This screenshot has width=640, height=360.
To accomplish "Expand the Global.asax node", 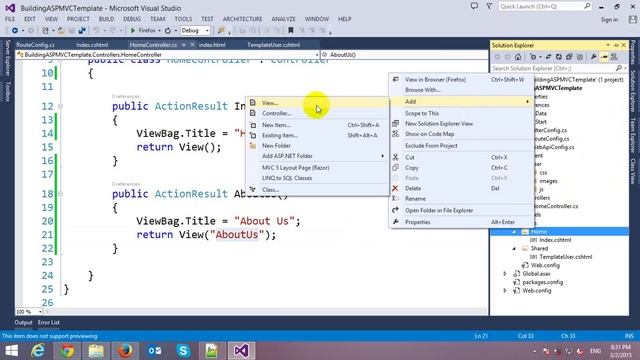I will [505, 274].
